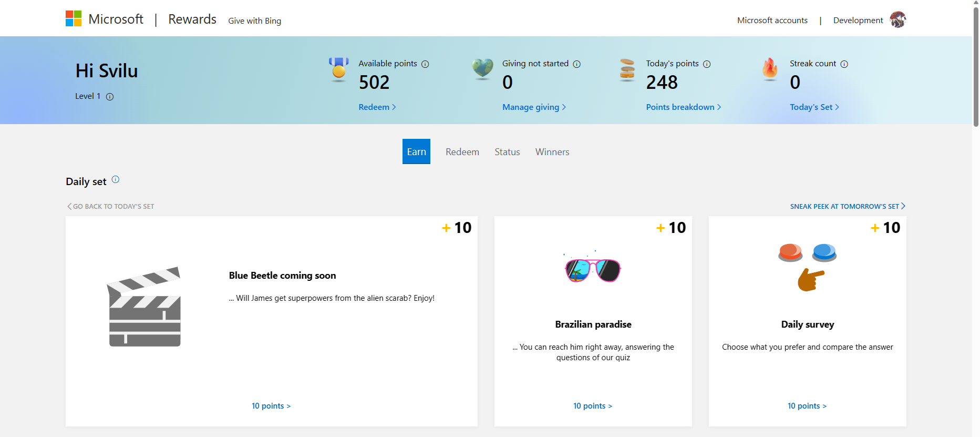Click the Brazilian paradise sunglasses image
Screen dimensions: 980x437
pos(593,269)
